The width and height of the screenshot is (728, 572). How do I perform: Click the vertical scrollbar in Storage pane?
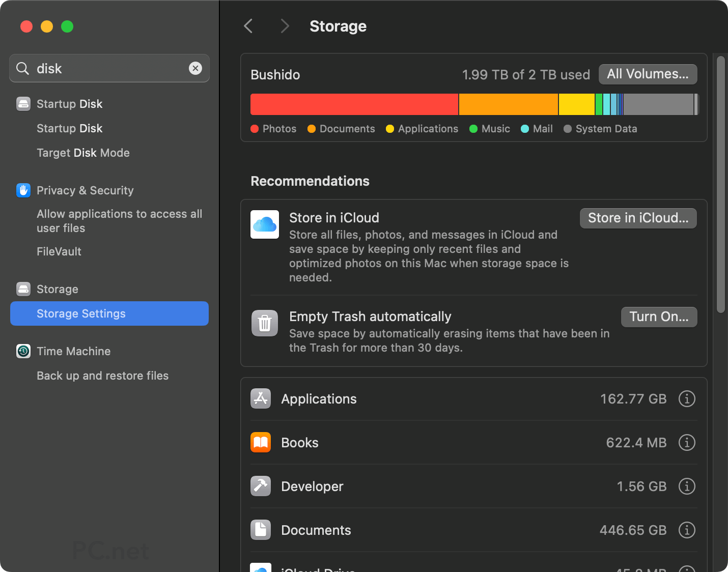pyautogui.click(x=720, y=184)
